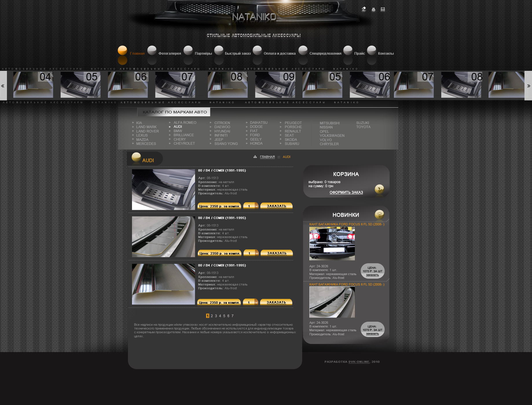Viewport: 532px width, 405px height.
Task: Open the TOYOTA brand catalog
Action: pos(363,127)
